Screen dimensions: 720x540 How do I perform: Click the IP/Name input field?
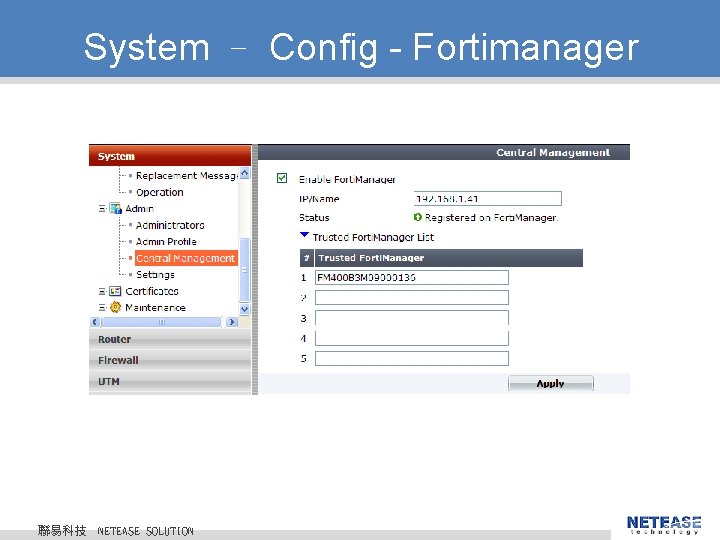[488, 198]
